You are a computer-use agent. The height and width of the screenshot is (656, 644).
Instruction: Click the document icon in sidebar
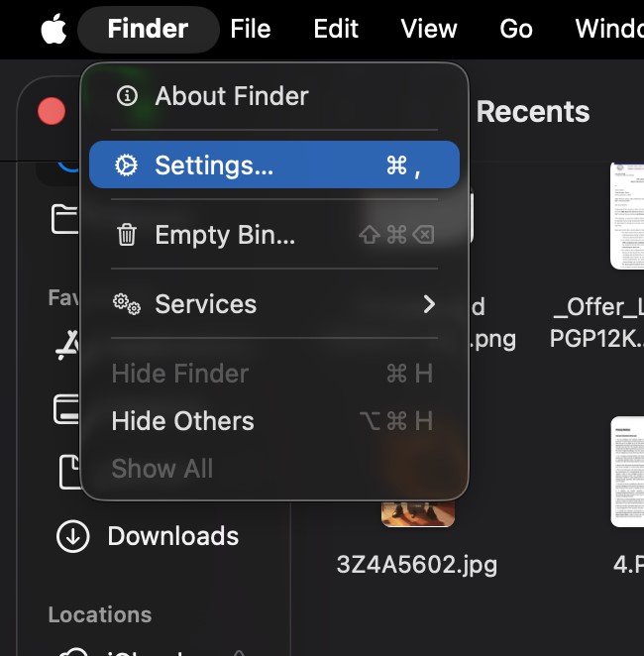point(69,472)
